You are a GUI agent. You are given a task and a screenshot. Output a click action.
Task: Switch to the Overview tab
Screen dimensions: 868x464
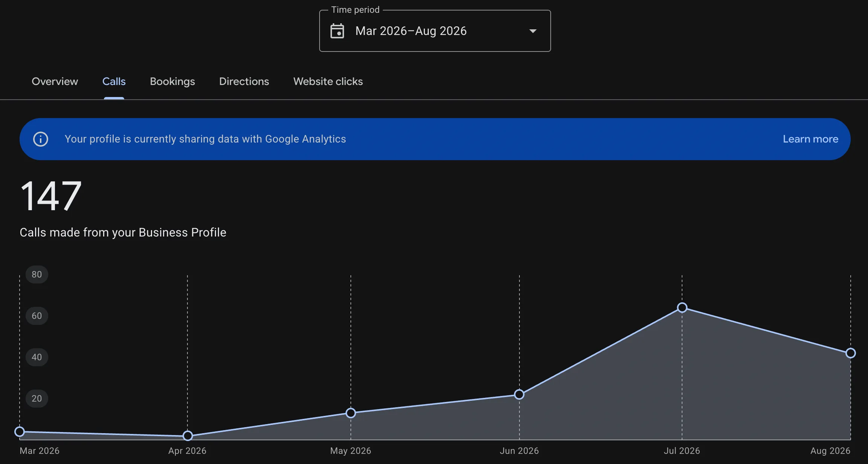(x=55, y=81)
